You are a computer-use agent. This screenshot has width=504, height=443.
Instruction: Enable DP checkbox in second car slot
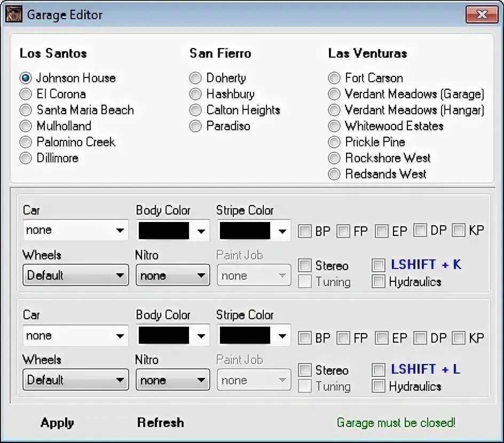(x=420, y=338)
